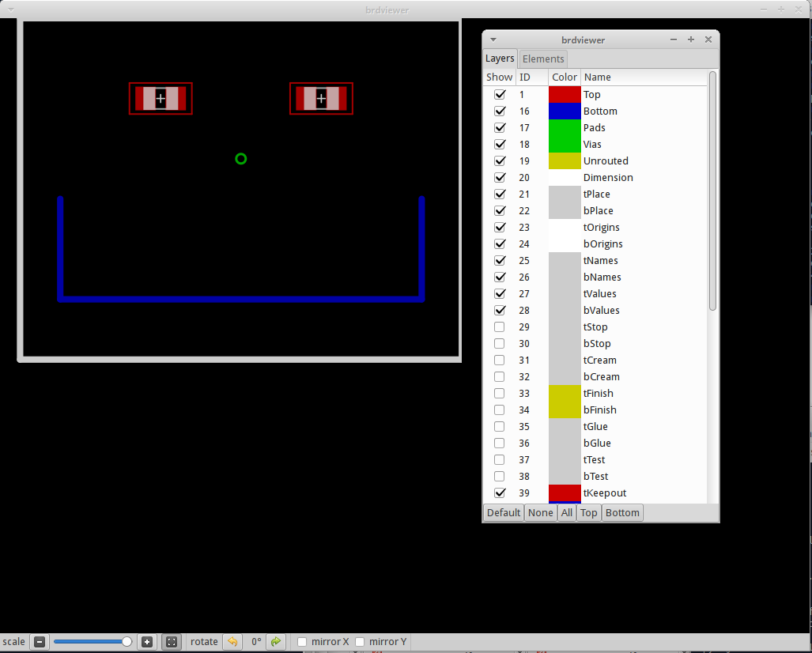
Task: Hide the Pads layer
Action: click(x=500, y=127)
